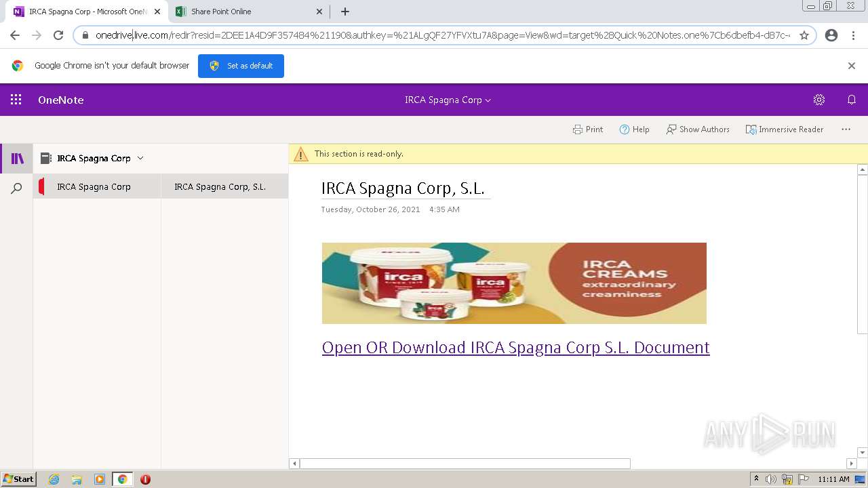Click Set as default browser button
Image resolution: width=868 pixels, height=488 pixels.
click(x=241, y=66)
